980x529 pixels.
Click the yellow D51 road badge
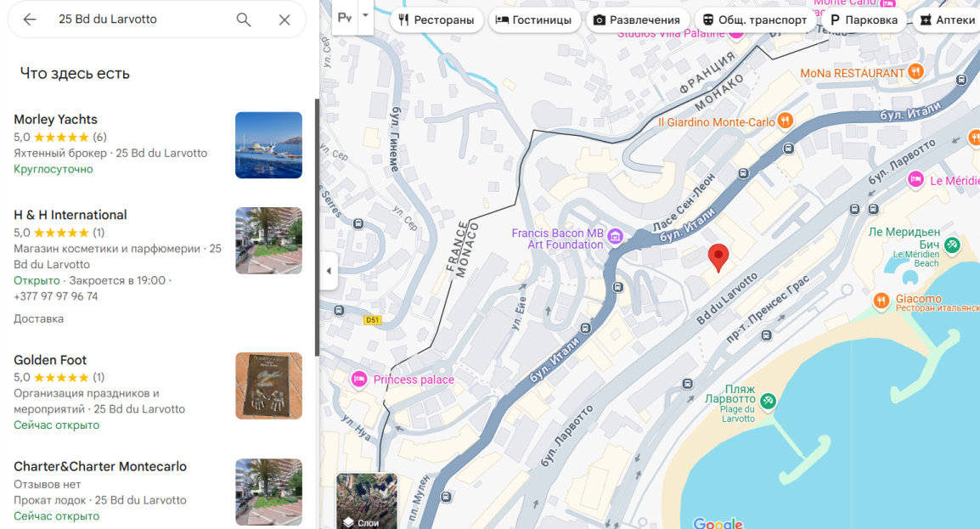372,320
